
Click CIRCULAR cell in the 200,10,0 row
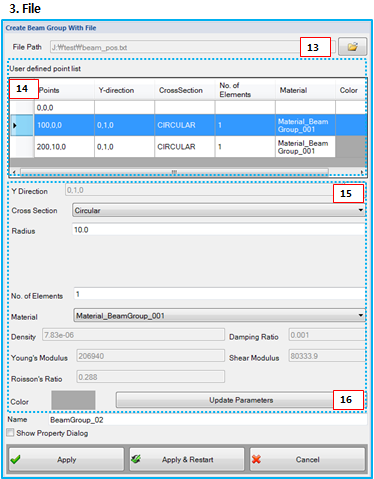185,147
